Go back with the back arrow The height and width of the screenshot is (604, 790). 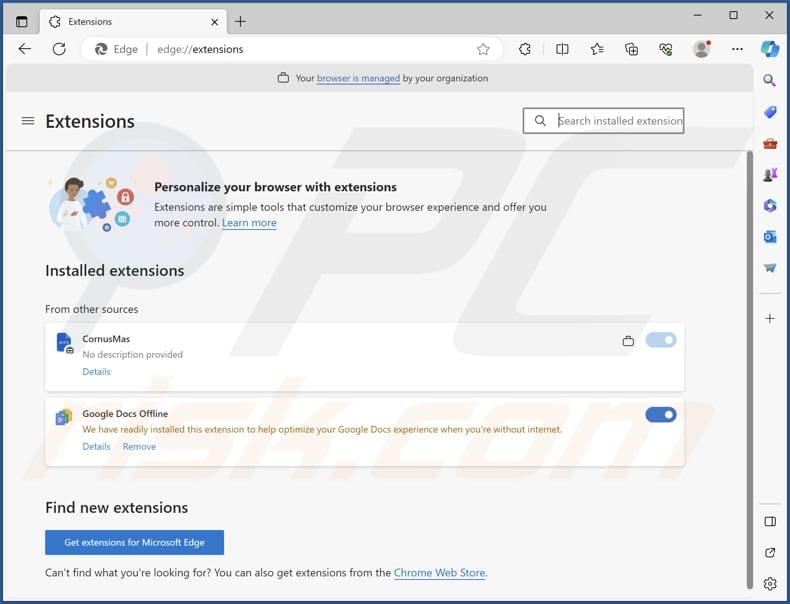[x=25, y=49]
